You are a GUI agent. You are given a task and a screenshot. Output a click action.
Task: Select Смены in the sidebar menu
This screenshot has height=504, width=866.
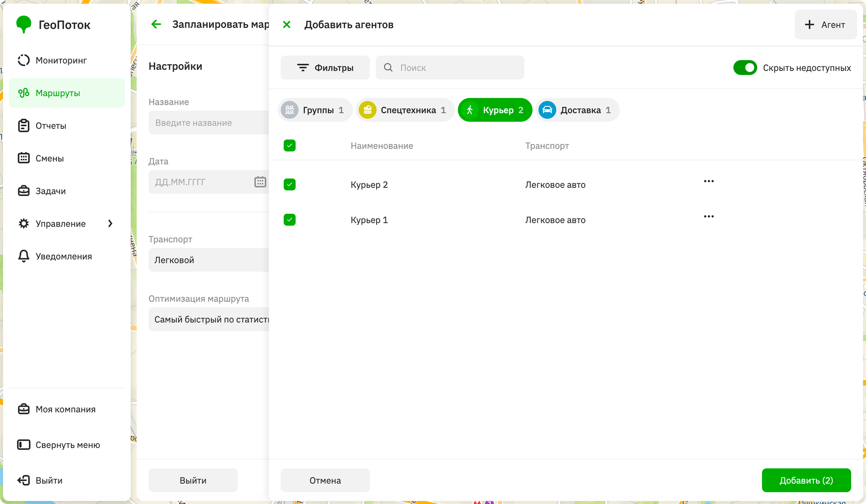point(67,158)
